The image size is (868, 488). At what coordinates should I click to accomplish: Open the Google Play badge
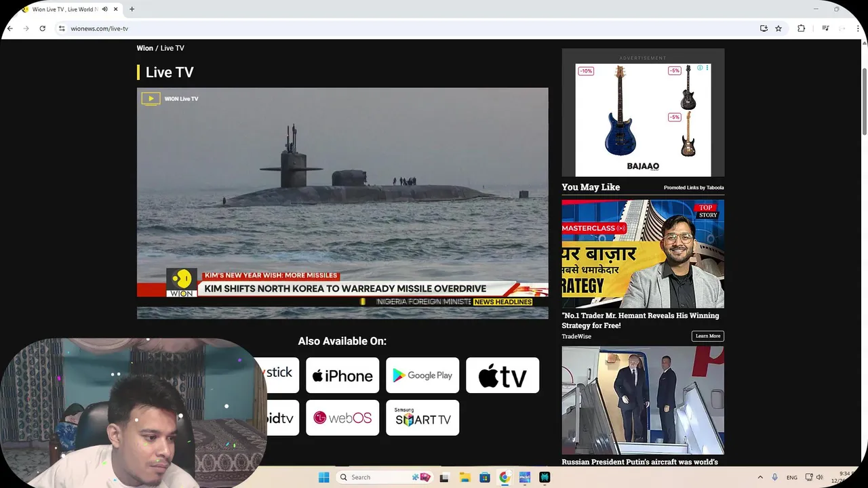tap(422, 375)
